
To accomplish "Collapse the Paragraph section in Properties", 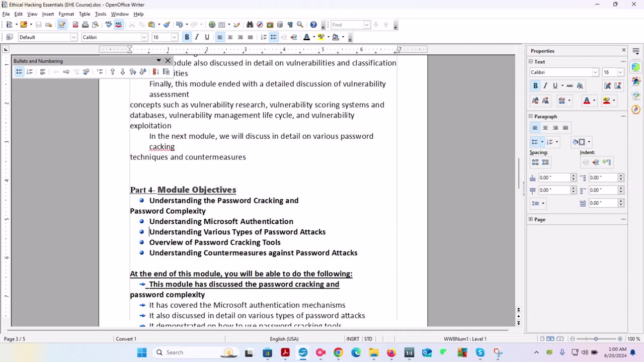I will pos(531,116).
